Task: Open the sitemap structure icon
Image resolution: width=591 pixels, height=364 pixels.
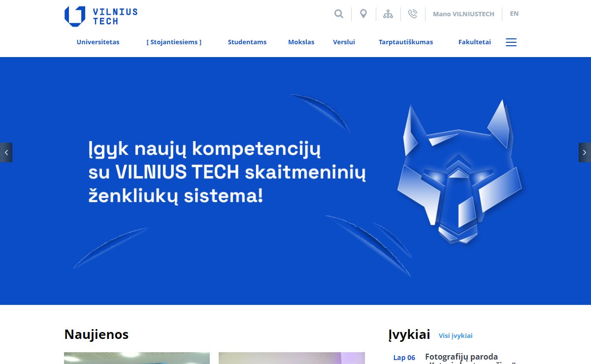Action: click(x=388, y=14)
